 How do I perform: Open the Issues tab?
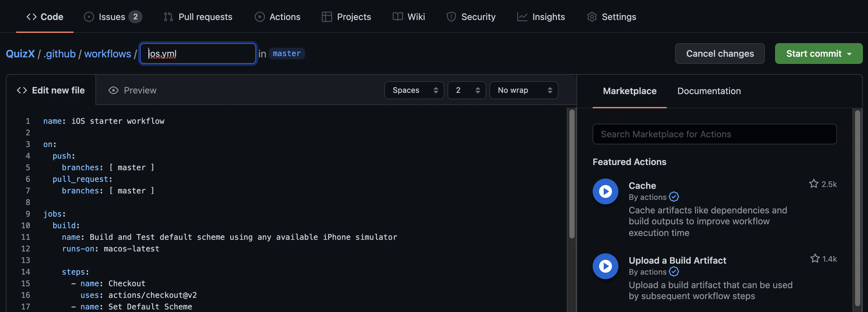(113, 16)
